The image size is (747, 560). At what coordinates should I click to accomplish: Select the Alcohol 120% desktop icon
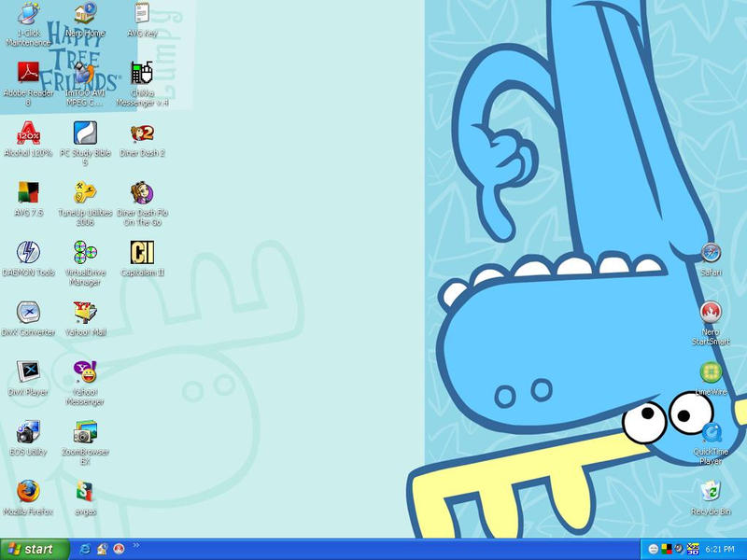[x=29, y=133]
